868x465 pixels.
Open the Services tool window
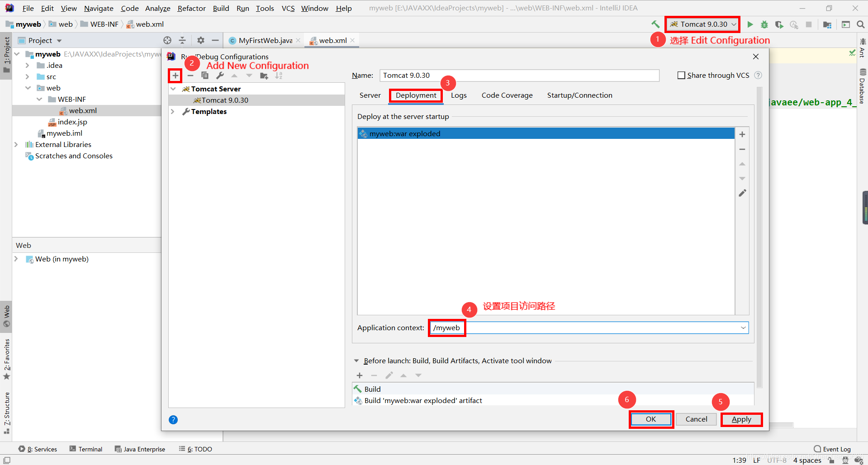[38, 449]
